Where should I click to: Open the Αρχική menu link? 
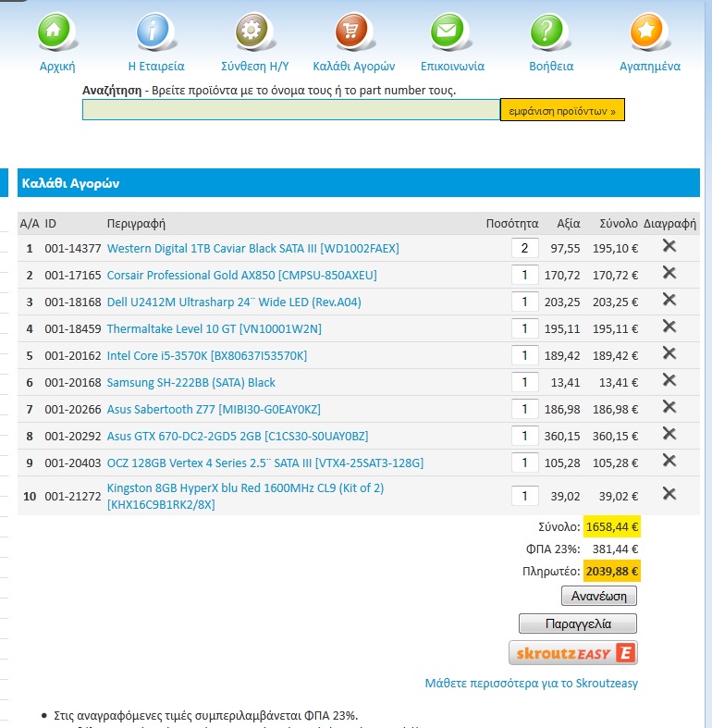[x=57, y=67]
